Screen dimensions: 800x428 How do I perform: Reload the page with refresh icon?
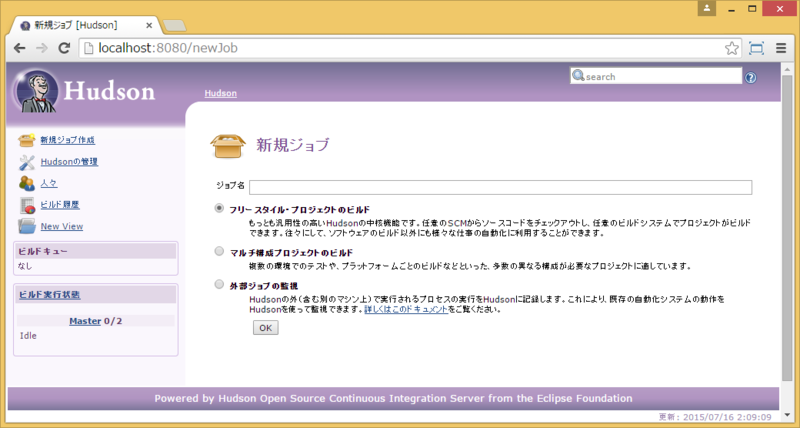pos(64,48)
